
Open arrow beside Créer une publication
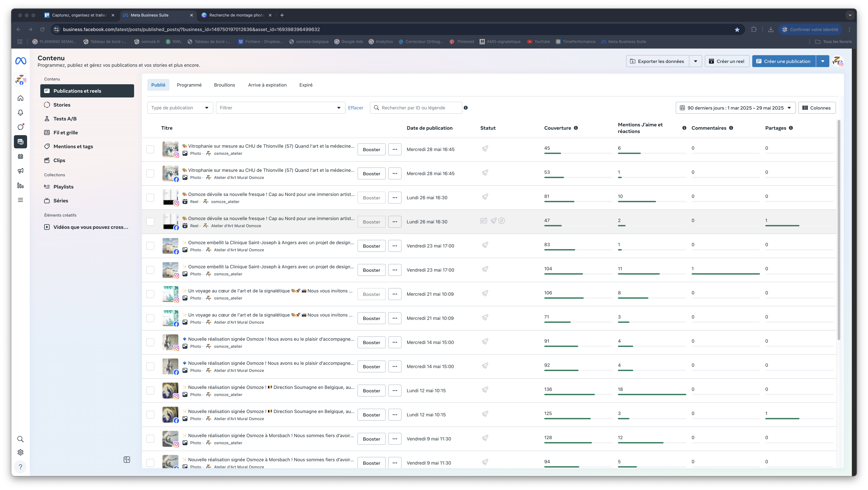click(x=823, y=61)
